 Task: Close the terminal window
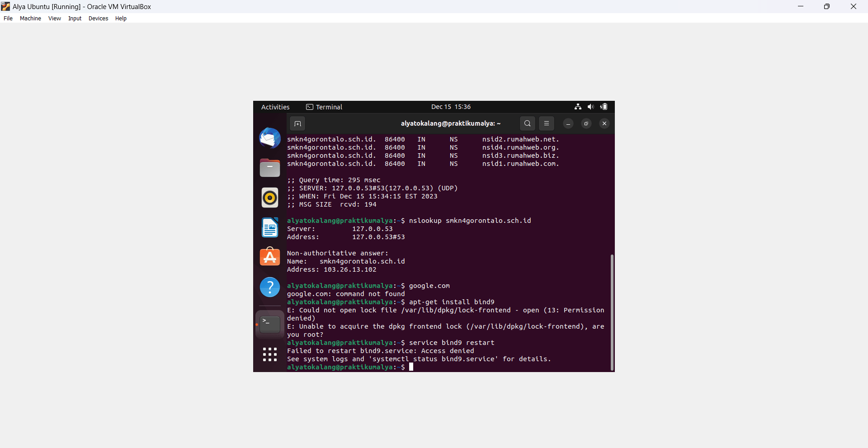(604, 123)
